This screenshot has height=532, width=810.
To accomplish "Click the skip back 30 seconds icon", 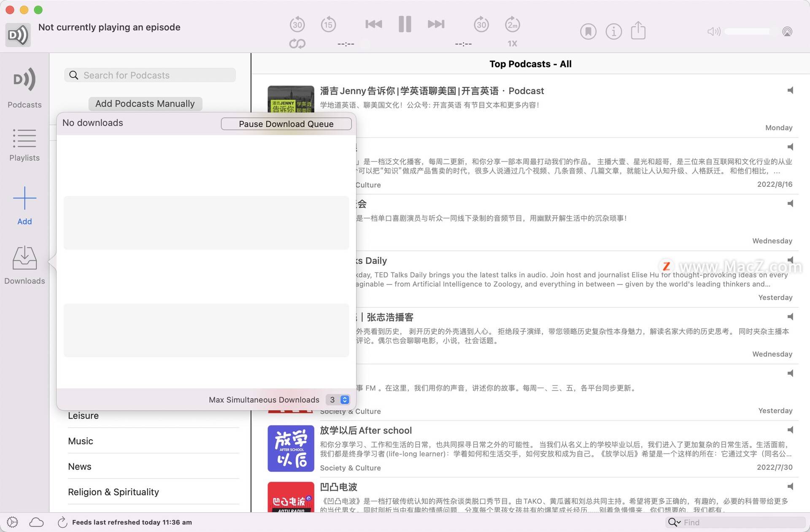I will pos(297,24).
